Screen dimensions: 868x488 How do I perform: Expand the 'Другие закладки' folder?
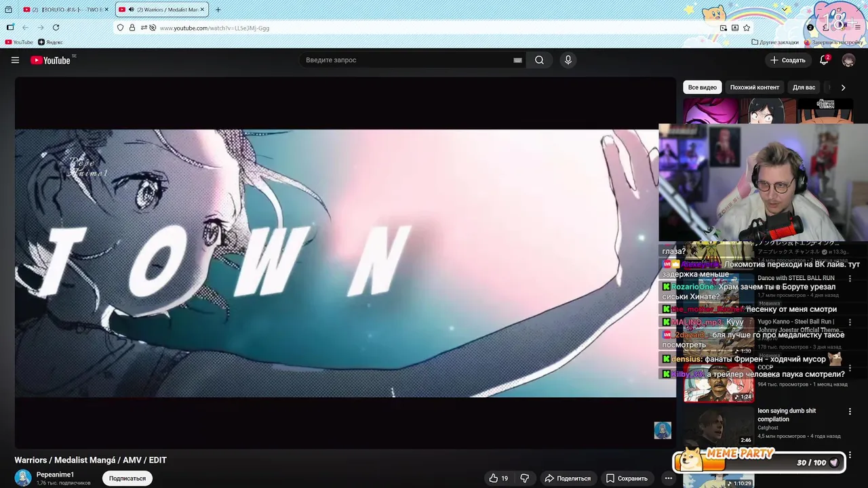pyautogui.click(x=775, y=42)
